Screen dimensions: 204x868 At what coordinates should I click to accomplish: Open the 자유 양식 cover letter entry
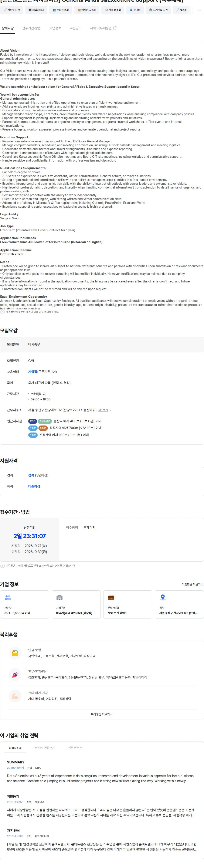[x=102, y=840]
